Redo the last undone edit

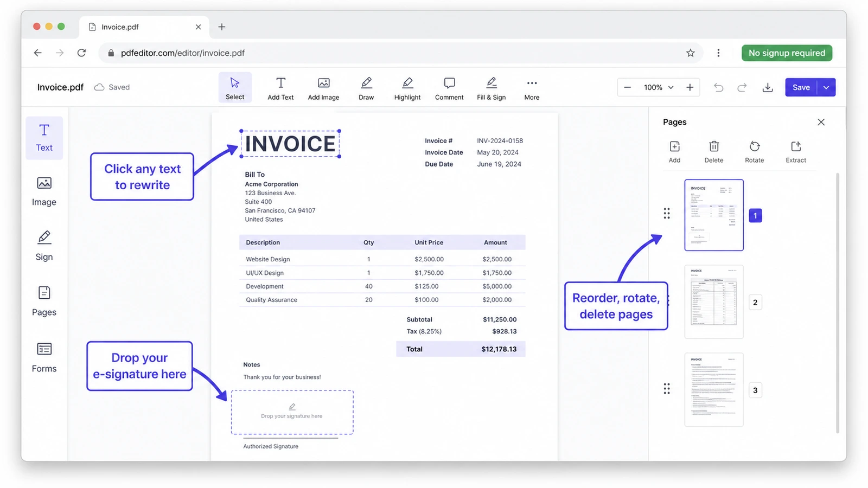click(742, 87)
